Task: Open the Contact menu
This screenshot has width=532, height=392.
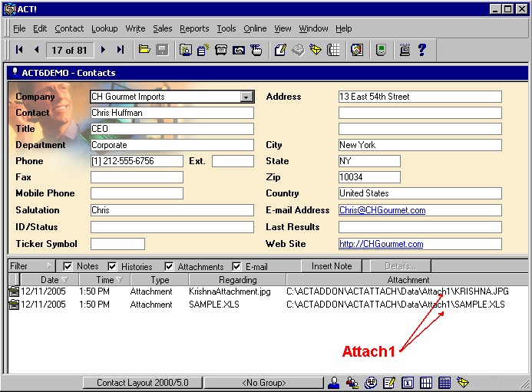Action: [69, 28]
